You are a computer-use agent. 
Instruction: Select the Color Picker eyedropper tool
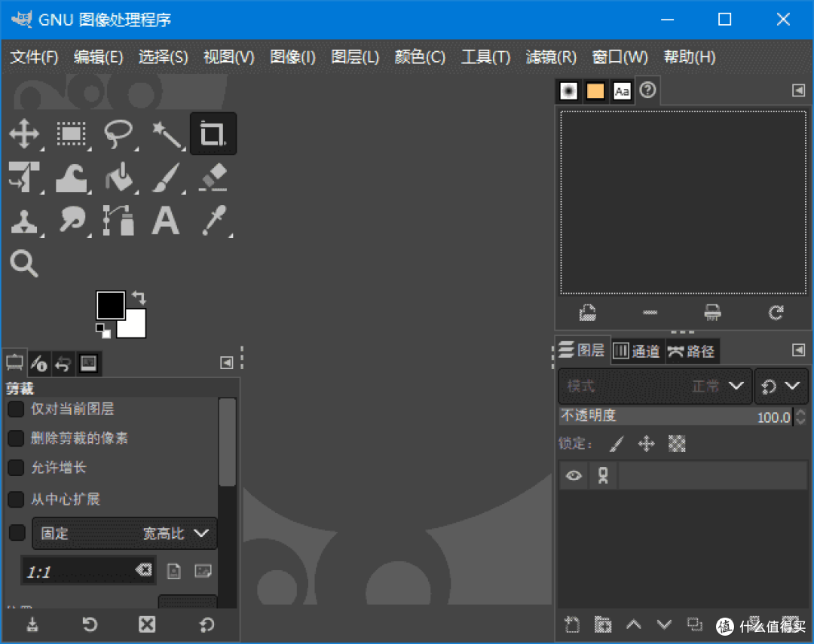pyautogui.click(x=214, y=220)
